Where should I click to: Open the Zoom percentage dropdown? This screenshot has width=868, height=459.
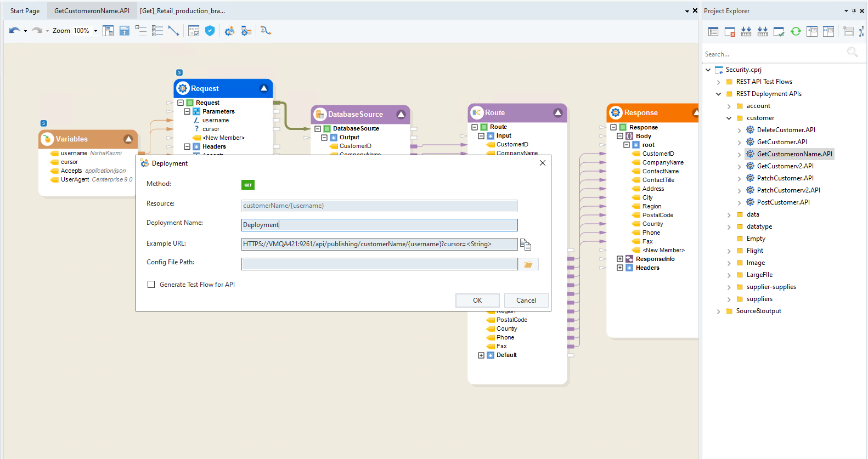[95, 31]
